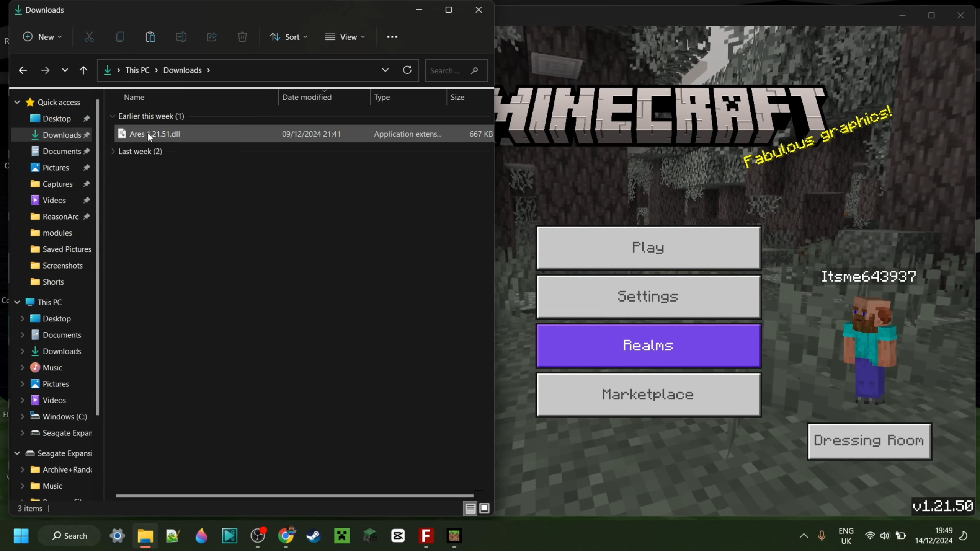This screenshot has height=551, width=980.
Task: Open ReasonArc folder in sidebar
Action: point(60,217)
